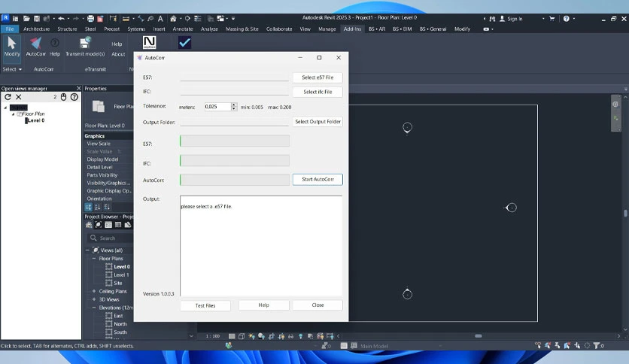
Task: Click Close button at AutoCorr dialog bottom
Action: point(318,305)
